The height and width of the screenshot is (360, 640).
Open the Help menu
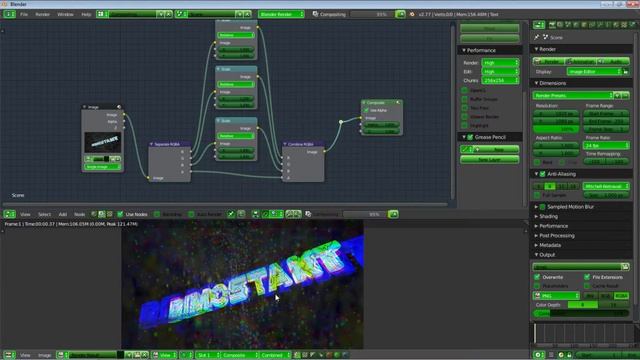tap(86, 14)
